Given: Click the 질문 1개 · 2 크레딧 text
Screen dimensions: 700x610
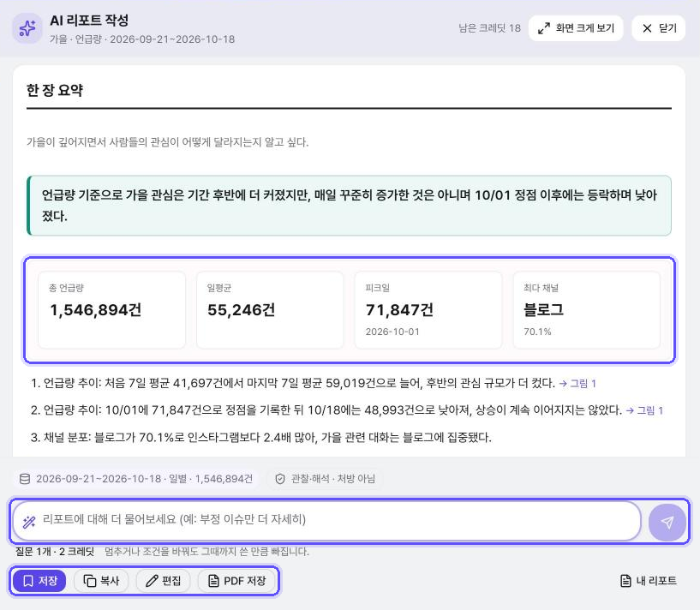Looking at the screenshot, I should coord(55,552).
